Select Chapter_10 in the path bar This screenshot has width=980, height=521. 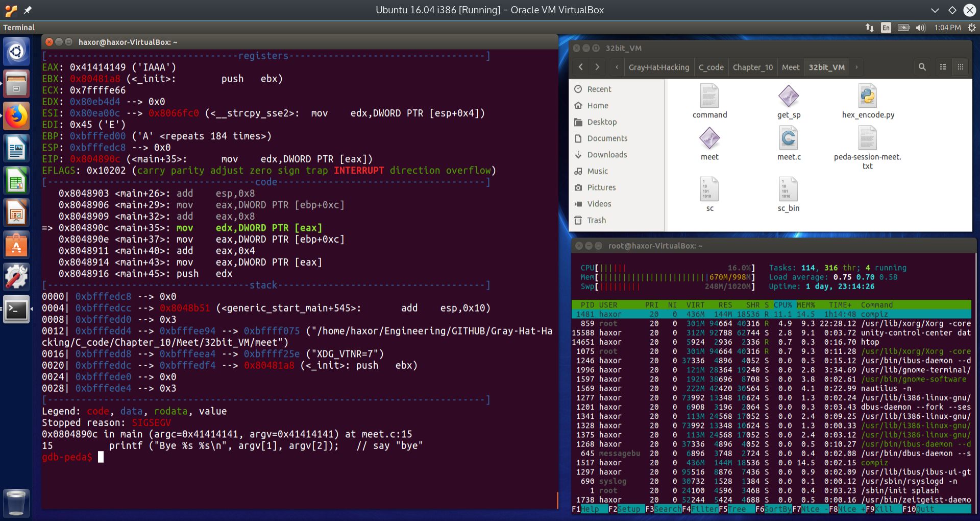coord(752,67)
